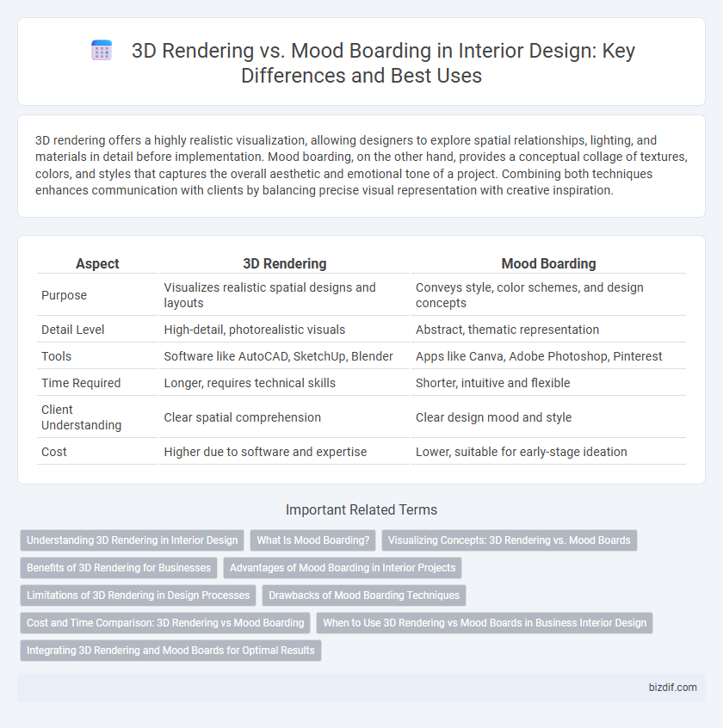This screenshot has height=728, width=723.
Task: Click 'Apps like Canva, Adobe Photoshop, Pinterest' cell
Action: (548, 356)
